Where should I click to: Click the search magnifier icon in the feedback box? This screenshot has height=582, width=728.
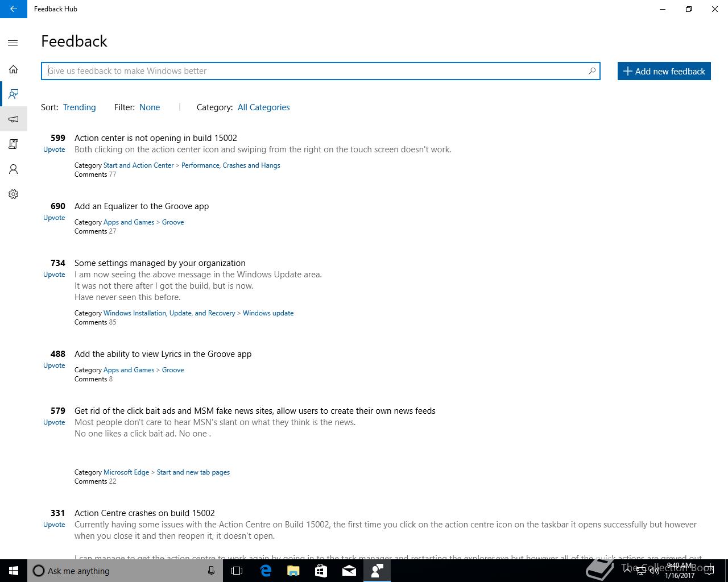click(591, 71)
